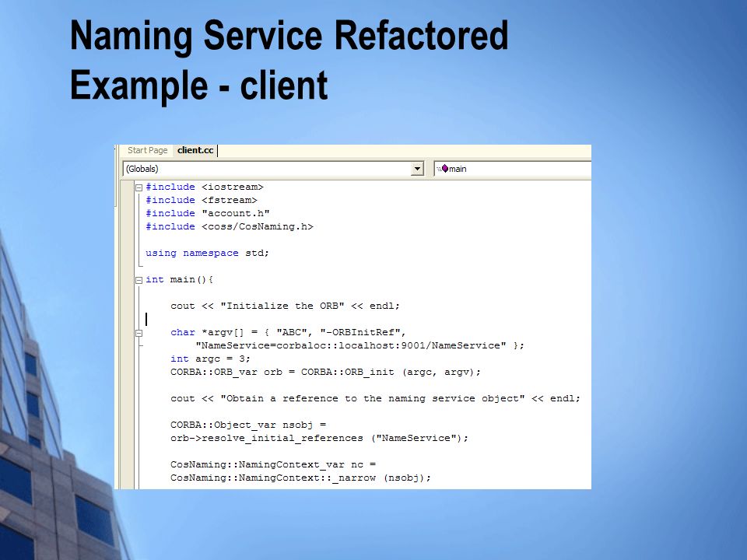Click the "Obtain a reference" cout line
747x560 pixels.
pyautogui.click(x=375, y=398)
